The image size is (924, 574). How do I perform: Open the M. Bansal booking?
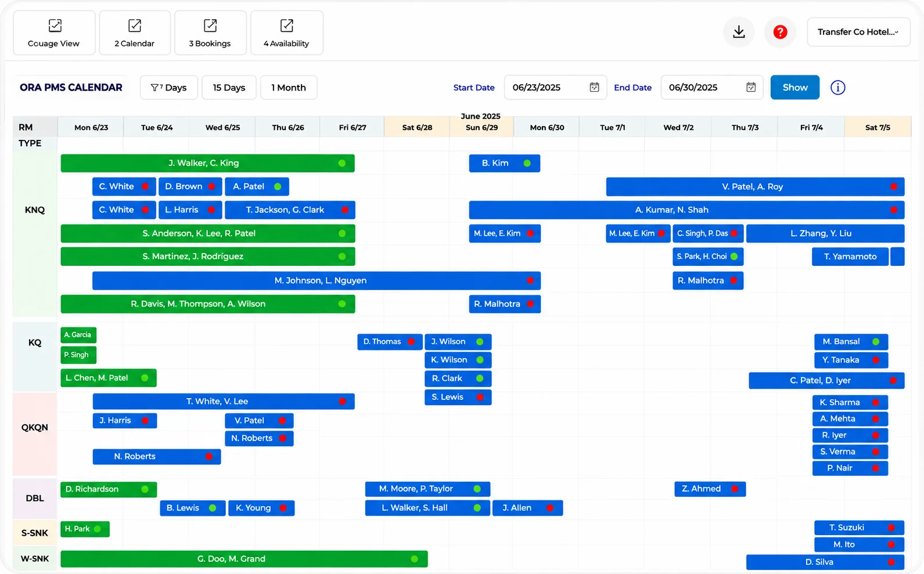[850, 342]
